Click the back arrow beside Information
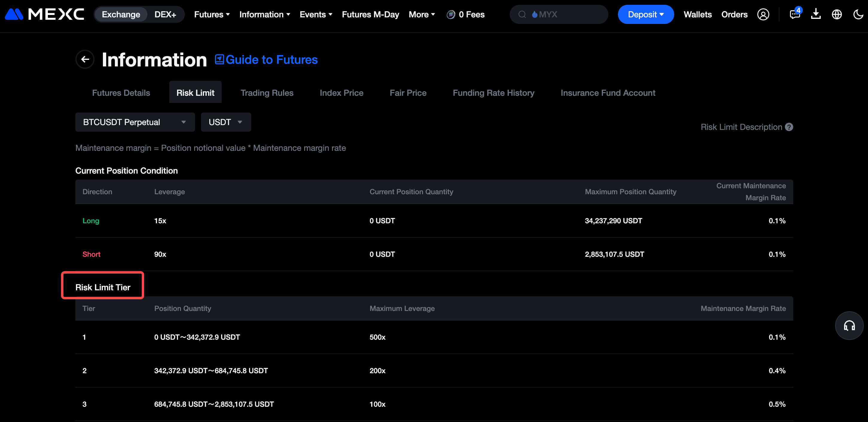Screen dimensions: 868x422 pyautogui.click(x=85, y=59)
